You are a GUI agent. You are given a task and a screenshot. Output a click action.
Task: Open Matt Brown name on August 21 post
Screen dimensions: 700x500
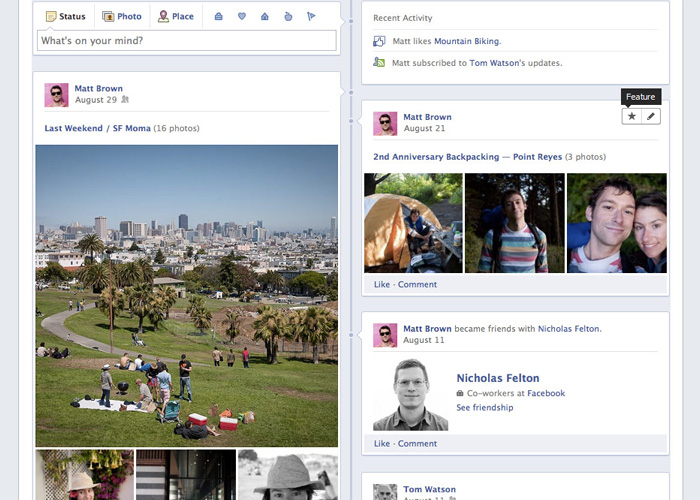click(427, 117)
